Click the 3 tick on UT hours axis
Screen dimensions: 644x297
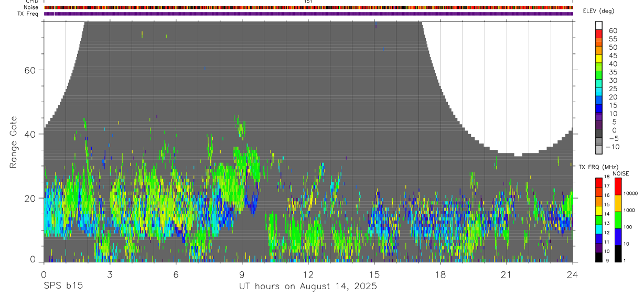point(110,274)
